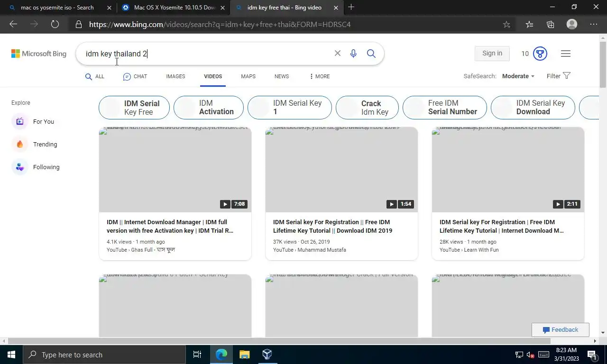Screen dimensions: 607x364
Task: Click the Windows taskbar search box
Action: click(x=104, y=355)
